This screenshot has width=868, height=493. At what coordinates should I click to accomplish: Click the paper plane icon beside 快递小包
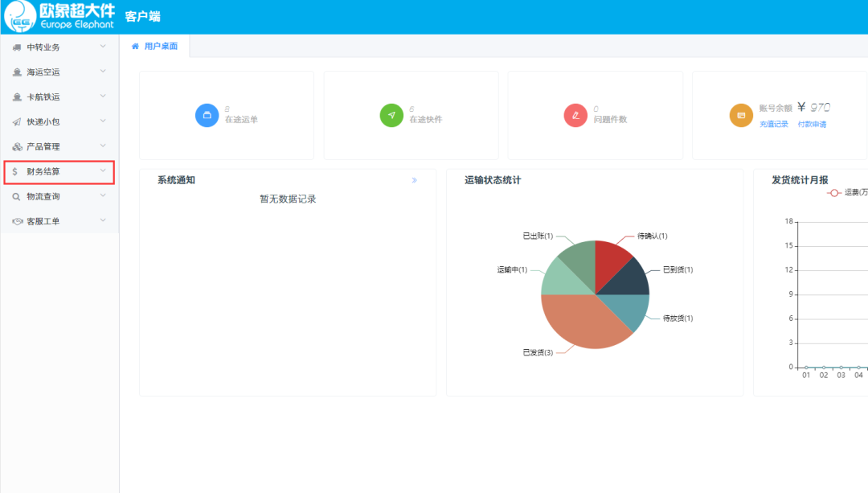tap(17, 122)
